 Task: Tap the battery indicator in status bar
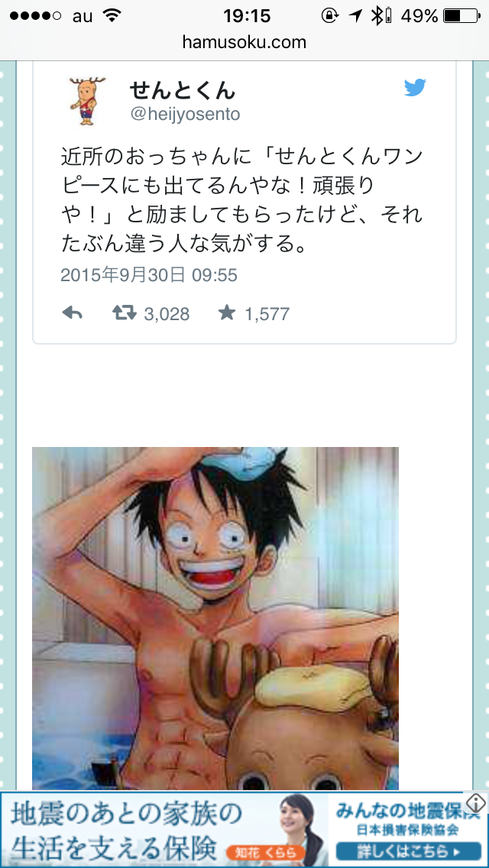click(461, 16)
